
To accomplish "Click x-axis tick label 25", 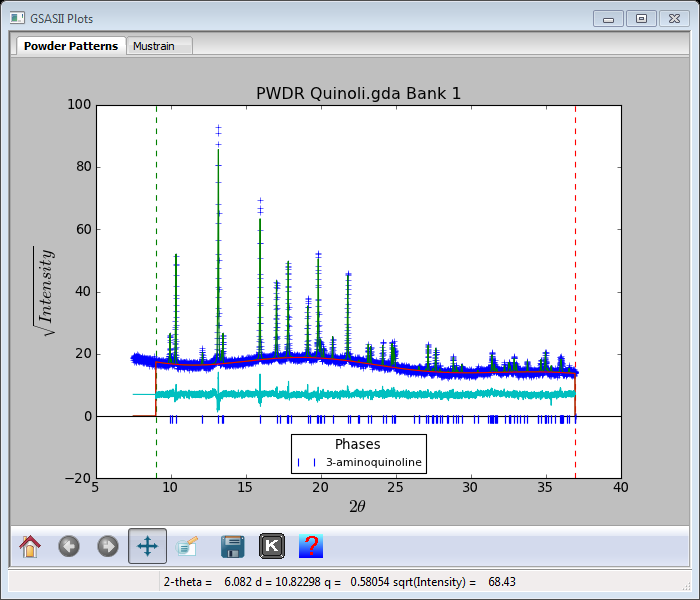I will pos(395,487).
